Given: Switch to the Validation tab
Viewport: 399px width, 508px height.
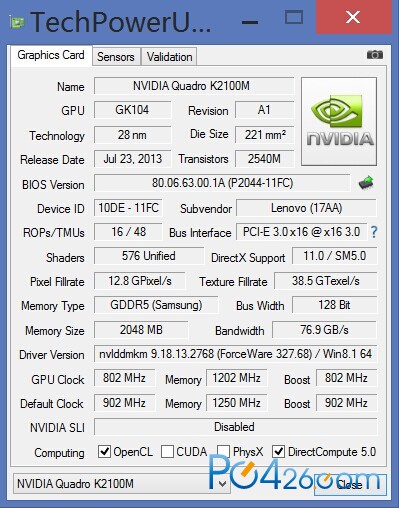Looking at the screenshot, I should coord(169,57).
